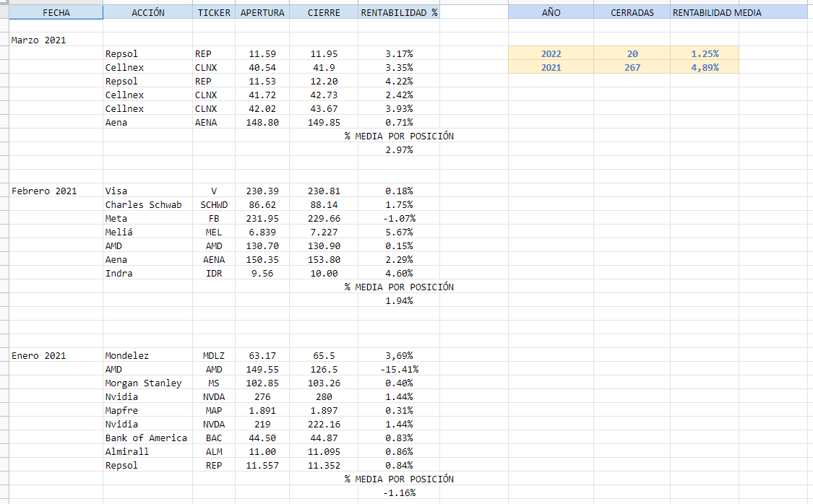The image size is (813, 504).
Task: Click the 4.22% return cell
Action: [399, 82]
